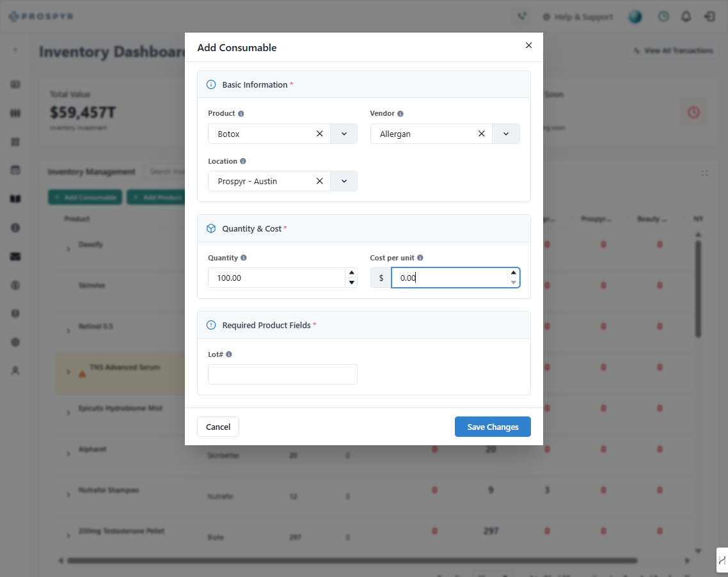Click the Required Product Fields alert icon
The width and height of the screenshot is (728, 577).
(211, 325)
